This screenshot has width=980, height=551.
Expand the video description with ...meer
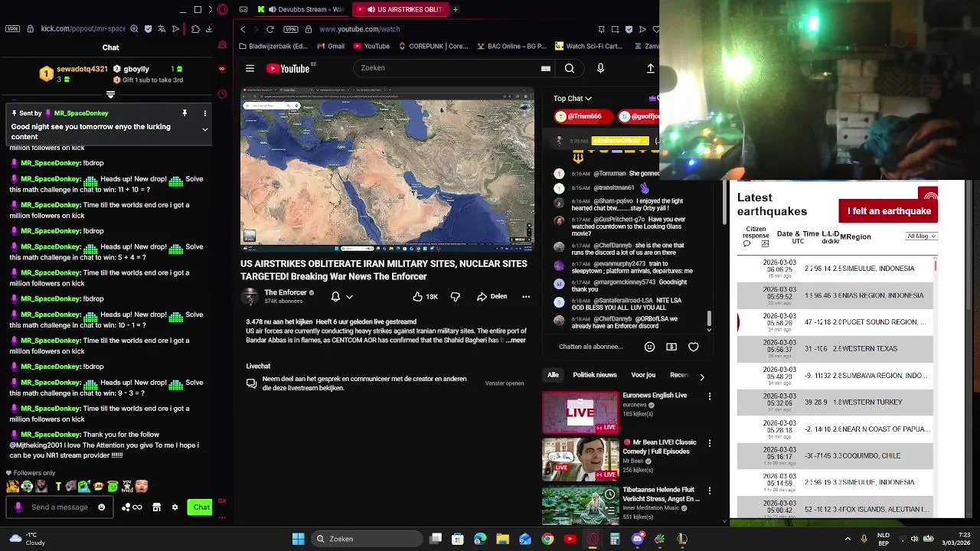[517, 340]
